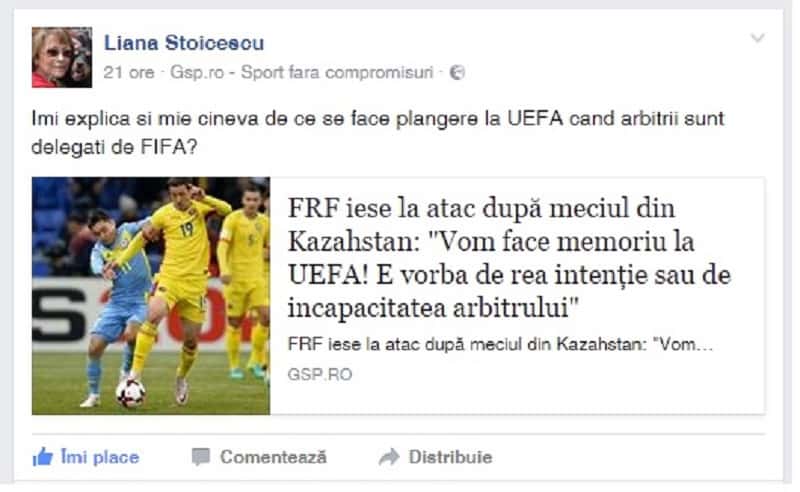The width and height of the screenshot is (800, 492).
Task: Open Liana Stoicescu's profile picture
Action: point(62,57)
